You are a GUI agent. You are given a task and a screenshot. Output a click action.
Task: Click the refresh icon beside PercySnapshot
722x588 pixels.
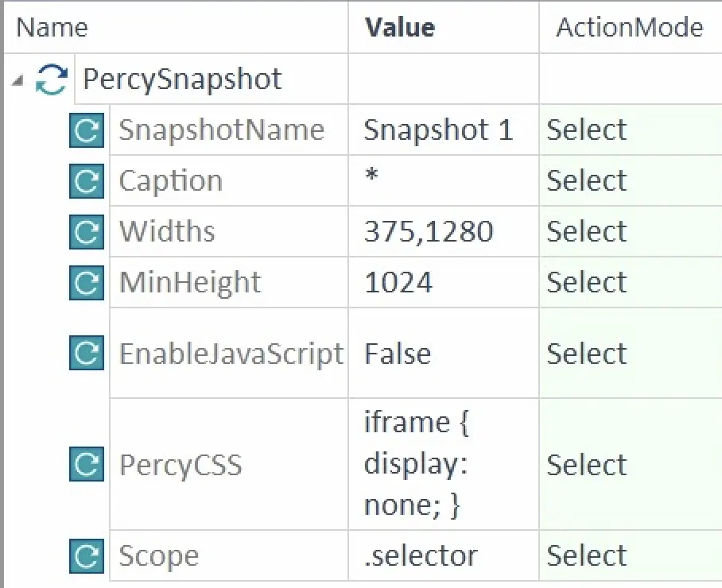pos(51,79)
